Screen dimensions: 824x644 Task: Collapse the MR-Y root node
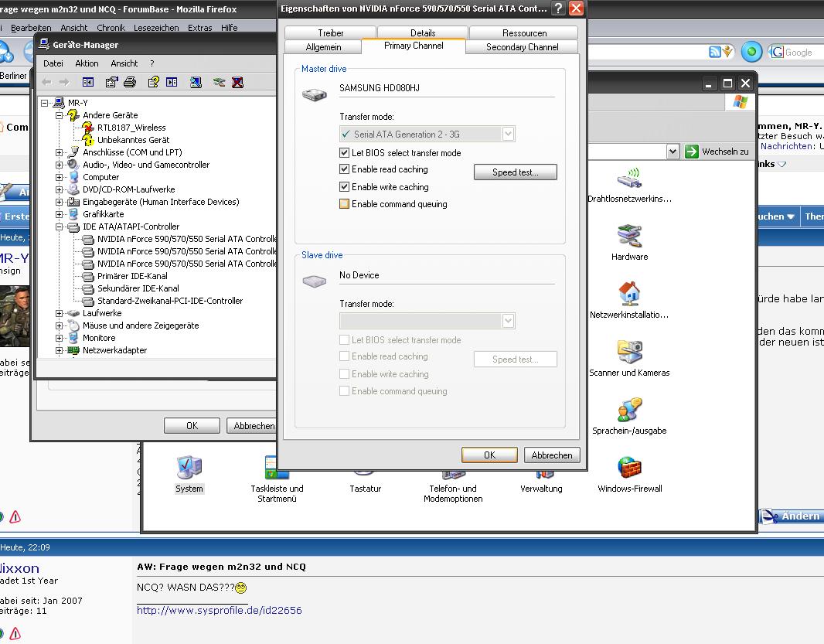[x=45, y=103]
